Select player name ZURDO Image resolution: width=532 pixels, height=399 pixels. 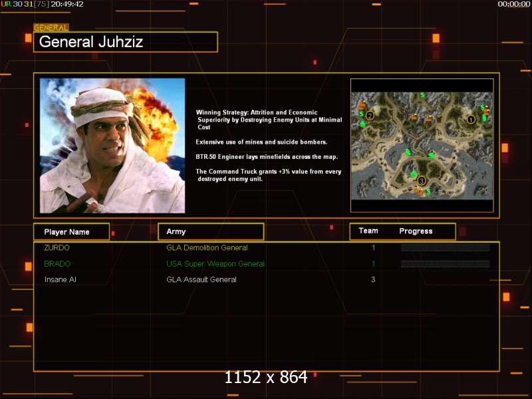click(x=57, y=247)
